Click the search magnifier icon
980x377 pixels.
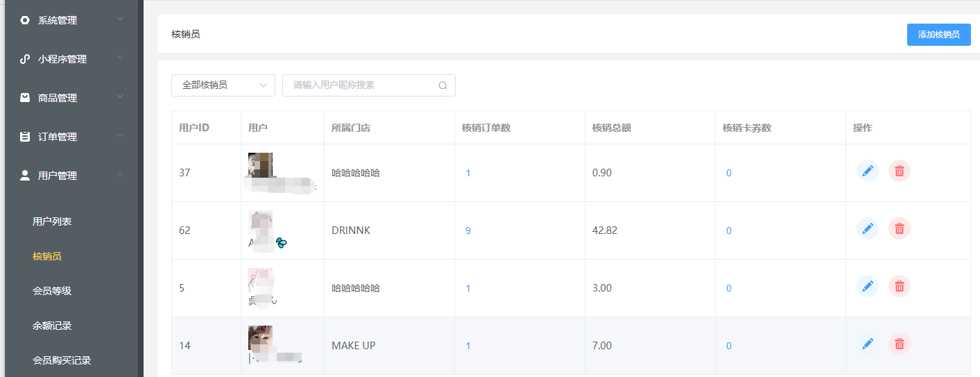(x=442, y=85)
